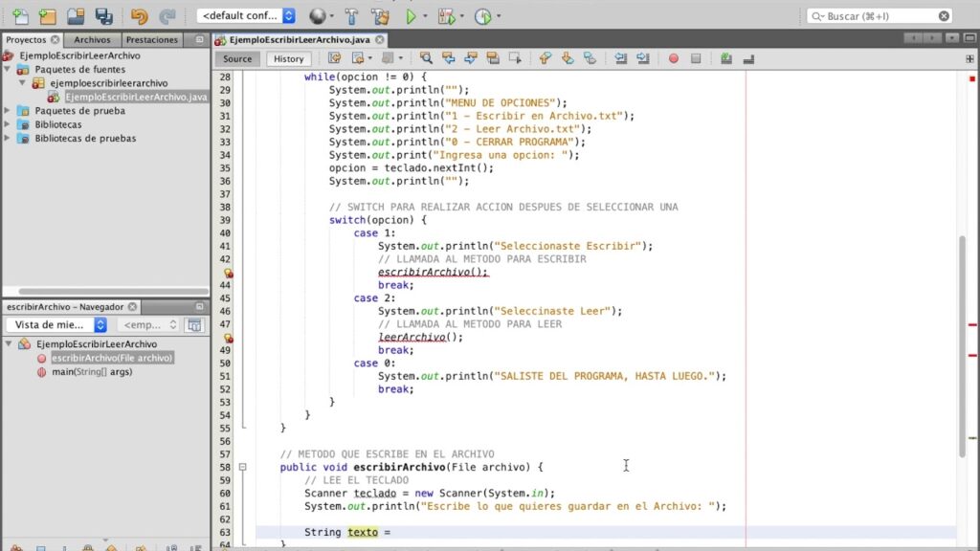Click the red macro record icon
Viewport: 980px width, 551px height.
click(x=673, y=58)
